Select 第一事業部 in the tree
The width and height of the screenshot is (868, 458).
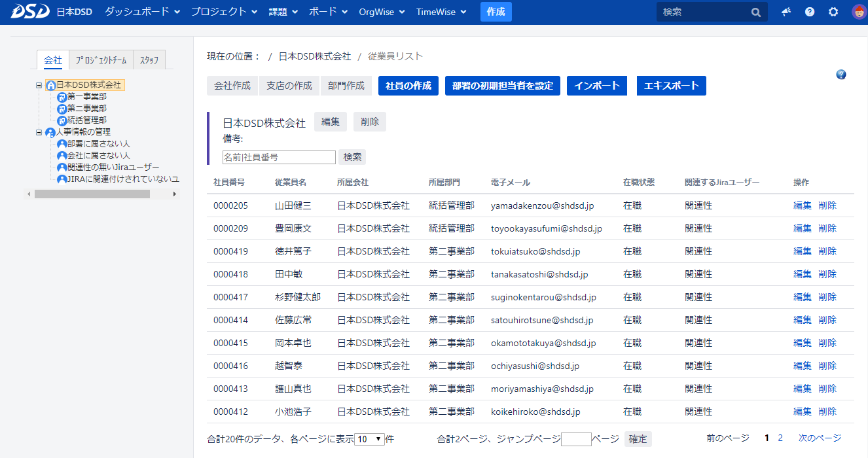(87, 97)
